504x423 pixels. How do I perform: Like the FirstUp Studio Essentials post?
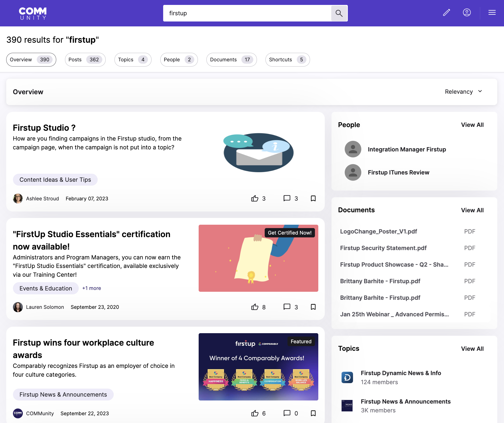pyautogui.click(x=255, y=307)
